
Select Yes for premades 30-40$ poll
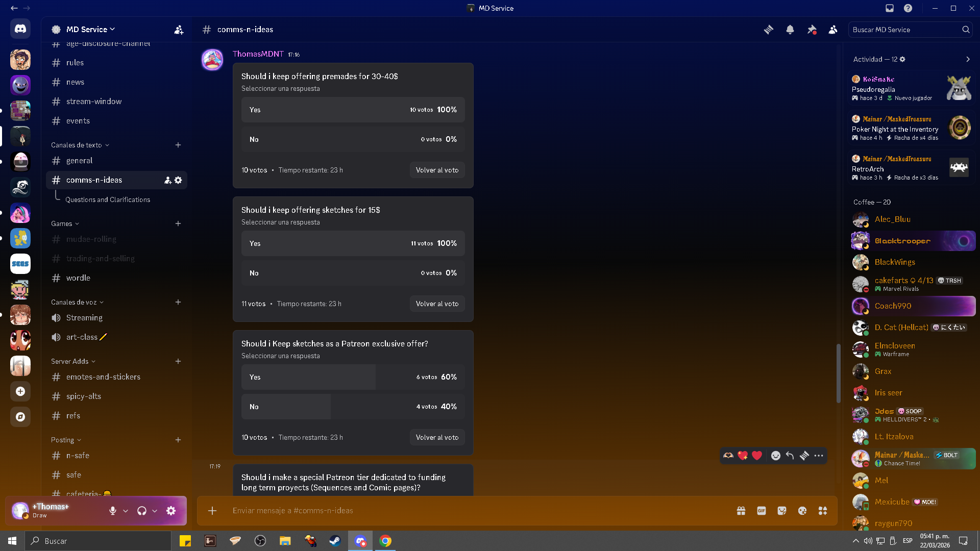[353, 110]
